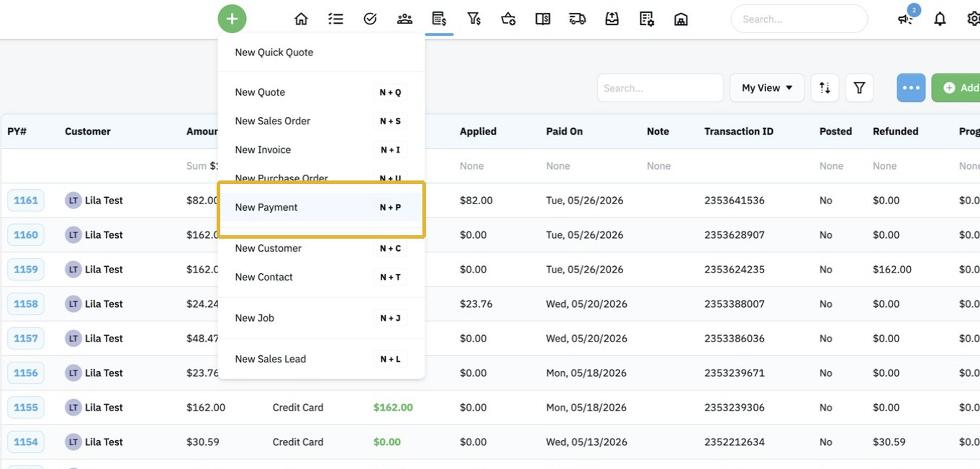Open the notifications bell icon
The height and width of the screenshot is (469, 980).
[940, 19]
